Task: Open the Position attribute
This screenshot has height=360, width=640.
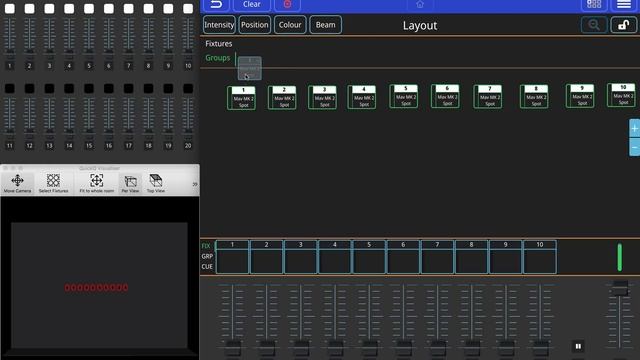Action: tap(255, 25)
